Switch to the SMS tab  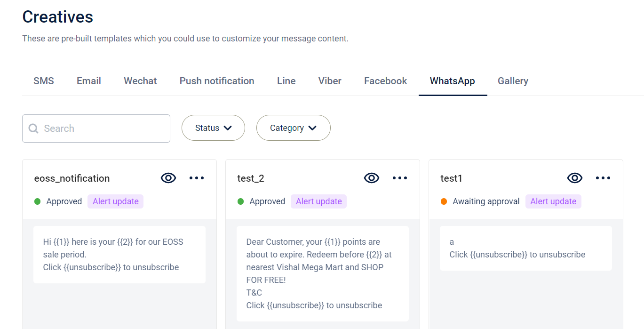click(x=44, y=81)
